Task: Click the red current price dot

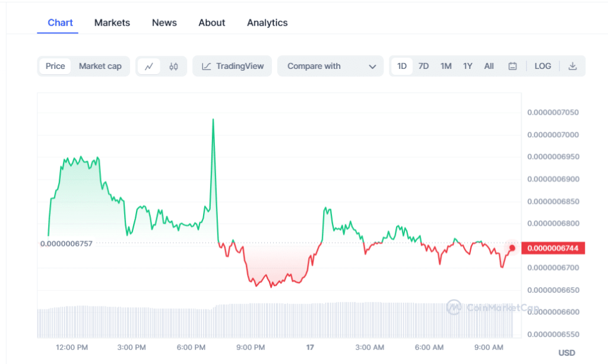Action: 512,248
